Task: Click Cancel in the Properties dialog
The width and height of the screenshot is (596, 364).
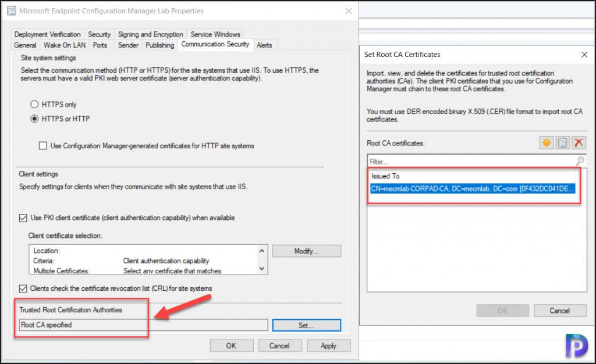Action: [x=279, y=346]
